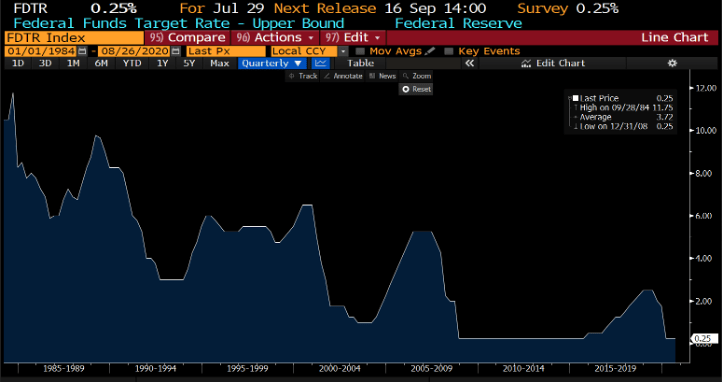
Task: Activate the Zoom tool
Action: [416, 76]
